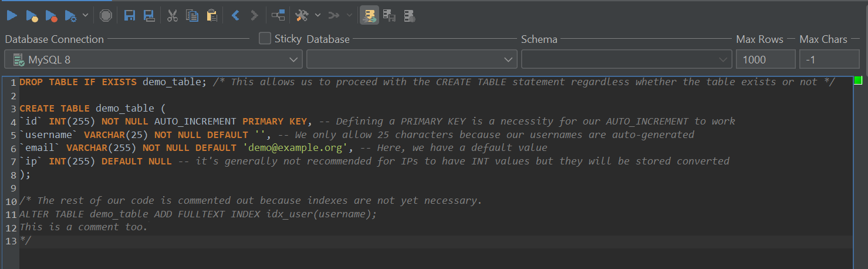Click the Execute (play) button
Image resolution: width=868 pixels, height=269 pixels.
(12, 15)
